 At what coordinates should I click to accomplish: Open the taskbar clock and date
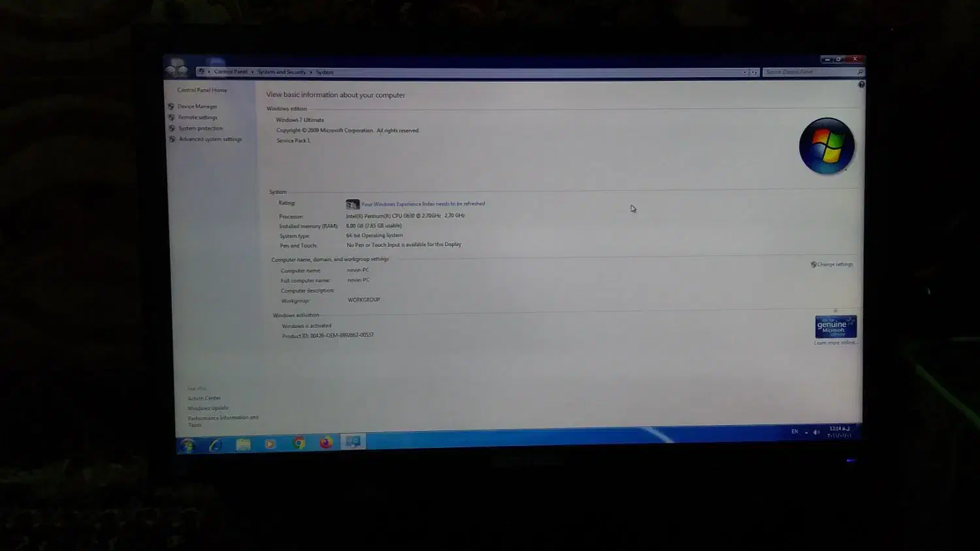(840, 432)
